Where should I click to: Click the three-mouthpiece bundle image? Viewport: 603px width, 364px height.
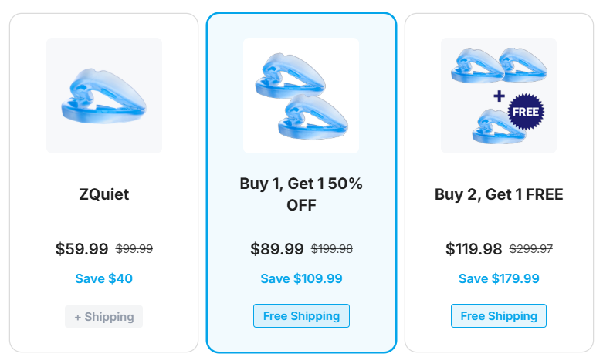pyautogui.click(x=498, y=96)
